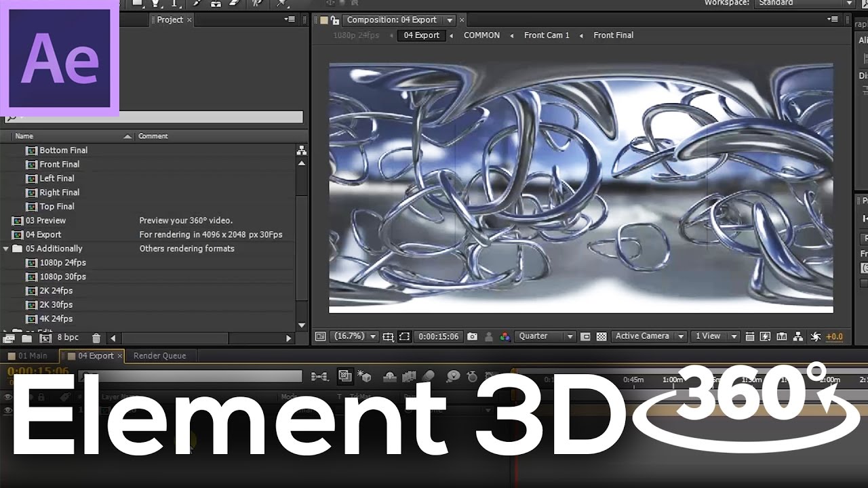Toggle the Draft 3D switch in timeline
The height and width of the screenshot is (488, 868).
344,376
